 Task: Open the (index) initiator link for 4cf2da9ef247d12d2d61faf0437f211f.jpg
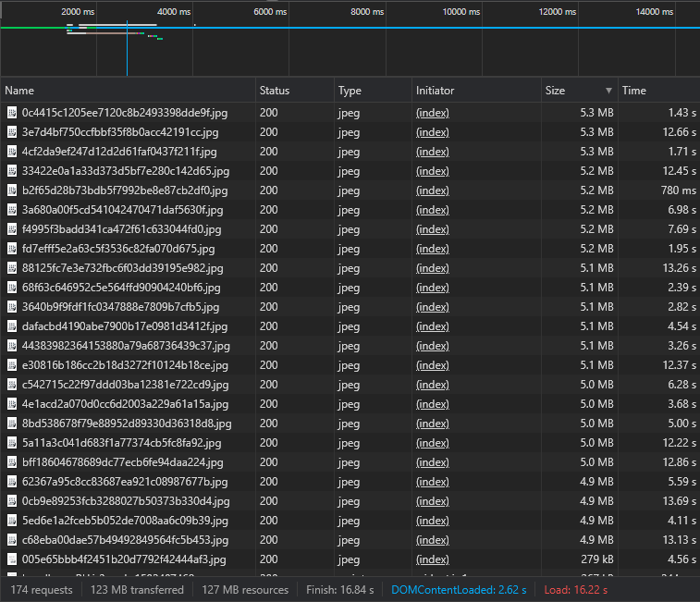pyautogui.click(x=432, y=152)
